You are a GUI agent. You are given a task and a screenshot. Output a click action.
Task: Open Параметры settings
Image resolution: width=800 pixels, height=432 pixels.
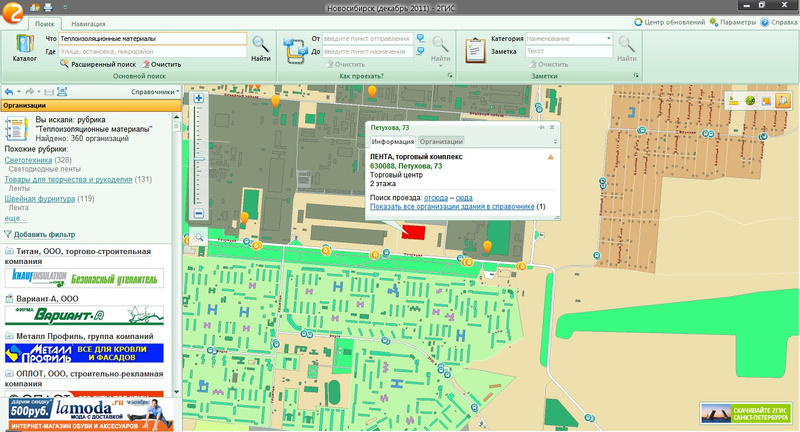coord(733,22)
